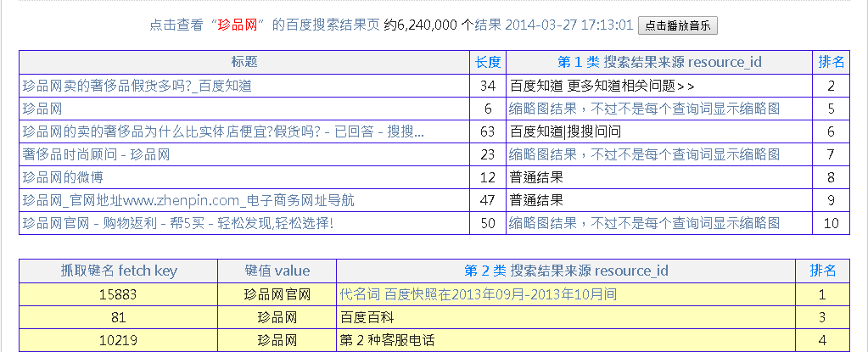Click length value 23

tap(488, 154)
